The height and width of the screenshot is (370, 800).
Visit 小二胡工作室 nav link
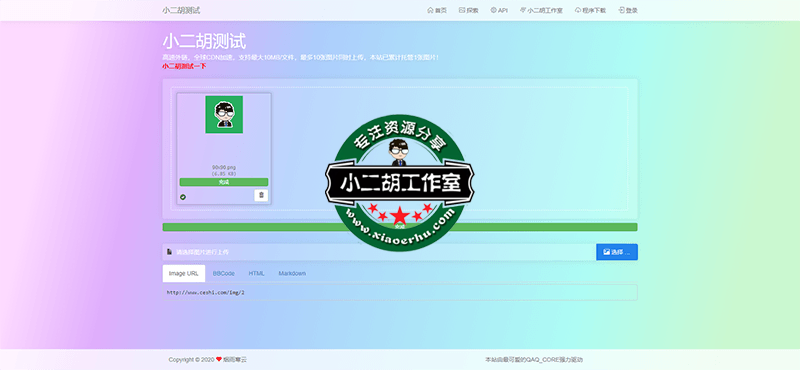pyautogui.click(x=541, y=10)
